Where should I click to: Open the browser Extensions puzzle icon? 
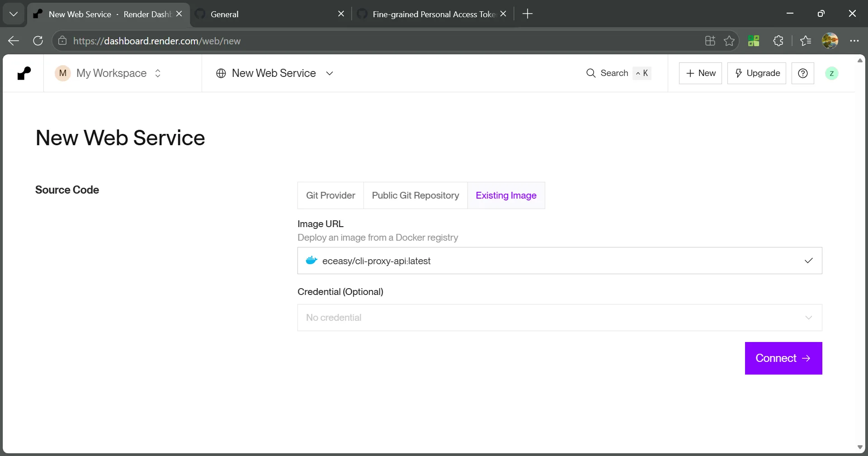pos(778,41)
